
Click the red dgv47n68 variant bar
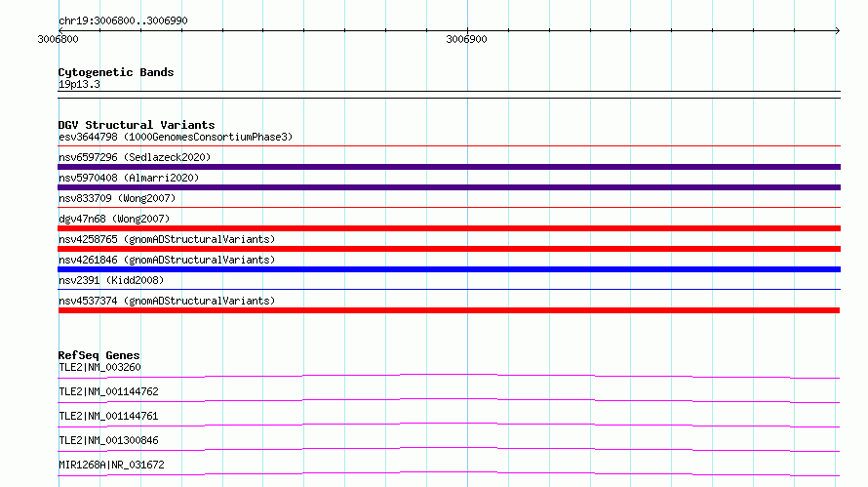(449, 228)
